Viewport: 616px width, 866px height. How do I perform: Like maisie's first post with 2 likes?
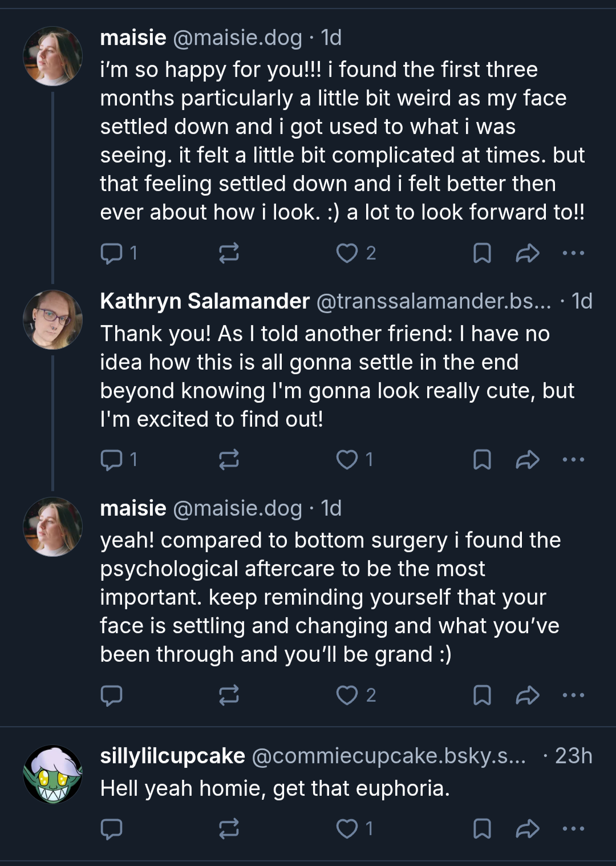click(356, 253)
